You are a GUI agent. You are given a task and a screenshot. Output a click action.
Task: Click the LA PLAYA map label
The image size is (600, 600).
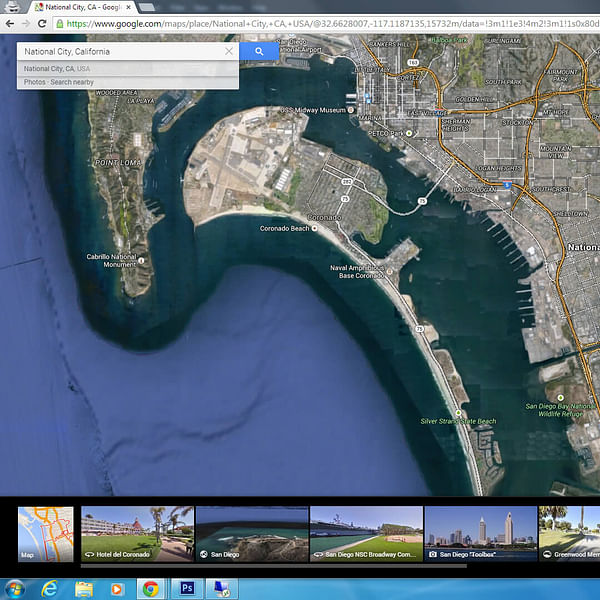point(141,101)
